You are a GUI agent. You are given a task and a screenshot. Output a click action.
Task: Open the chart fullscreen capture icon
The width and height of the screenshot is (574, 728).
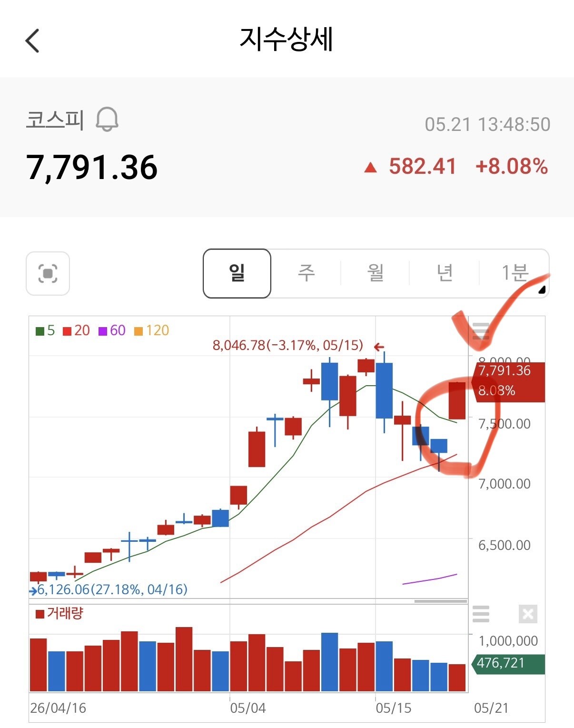pyautogui.click(x=48, y=274)
